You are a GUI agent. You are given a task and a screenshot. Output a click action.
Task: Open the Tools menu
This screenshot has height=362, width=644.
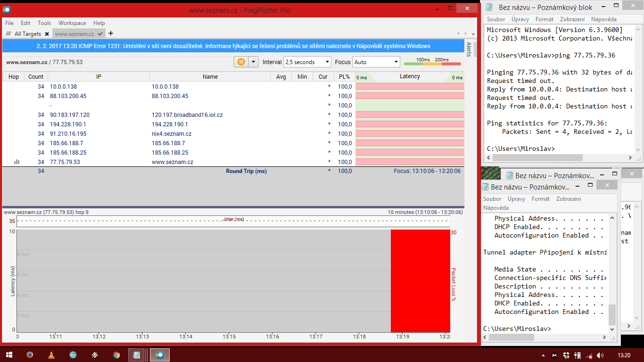pos(44,23)
